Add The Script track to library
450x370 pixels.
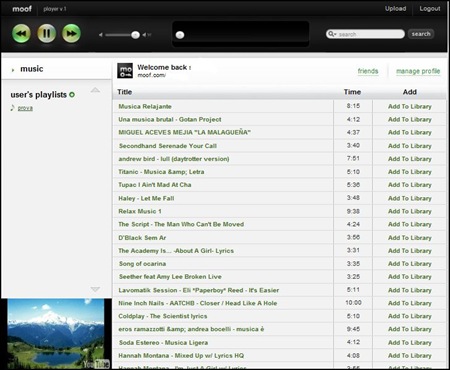click(x=410, y=224)
